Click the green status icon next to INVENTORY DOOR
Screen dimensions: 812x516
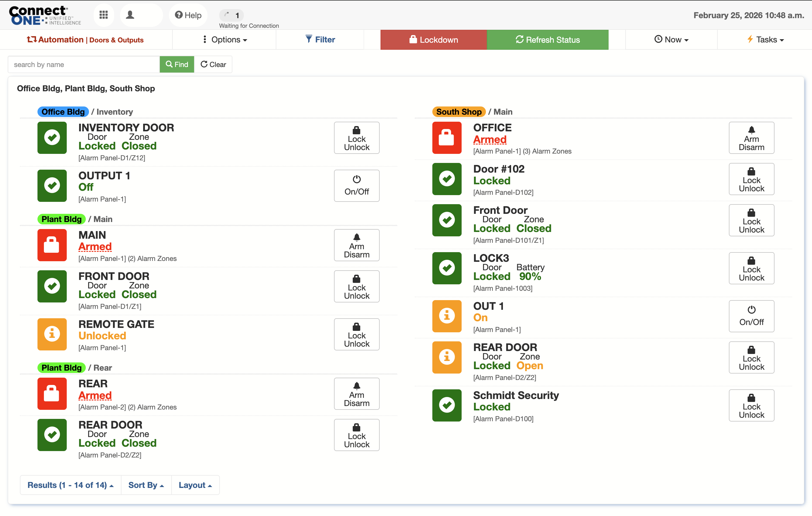pos(52,138)
